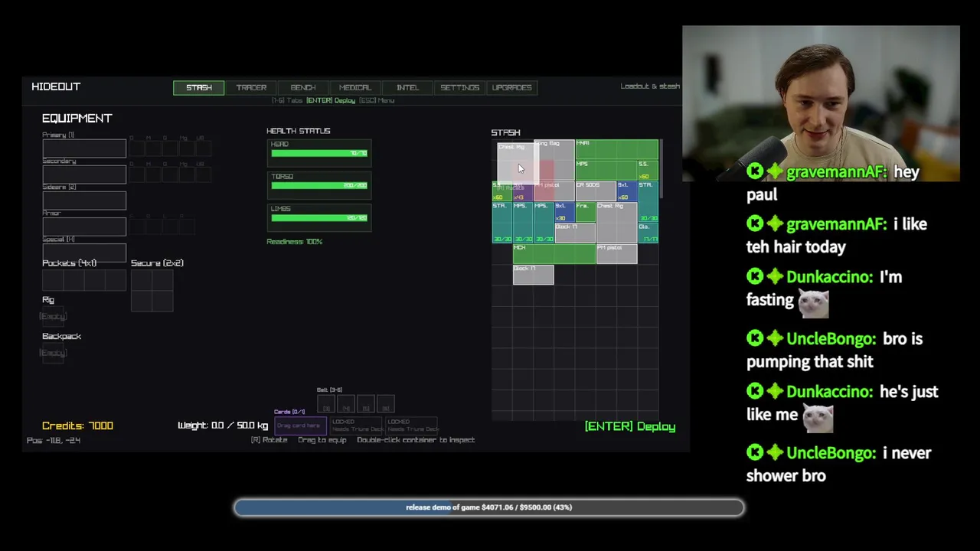980x551 pixels.
Task: Click the release demo donation goal bar
Action: click(488, 507)
